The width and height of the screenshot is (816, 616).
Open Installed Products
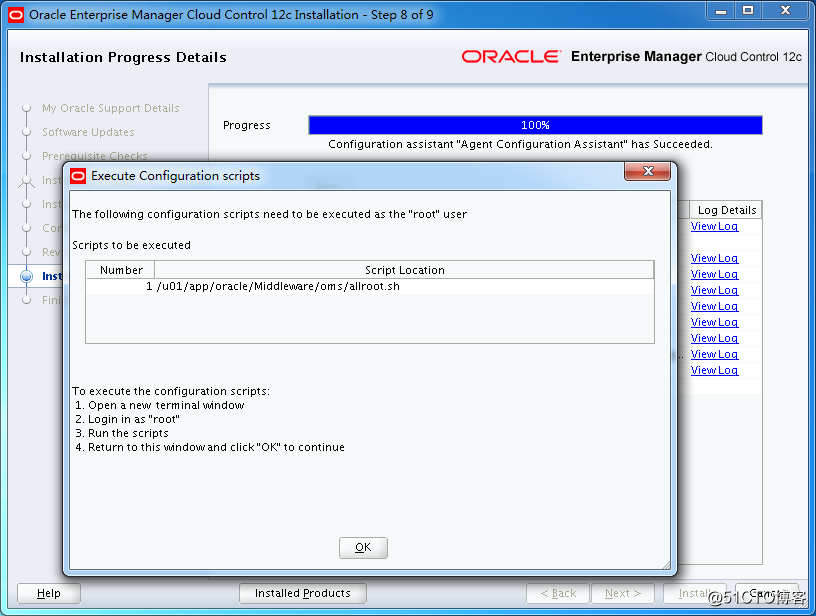tap(302, 593)
